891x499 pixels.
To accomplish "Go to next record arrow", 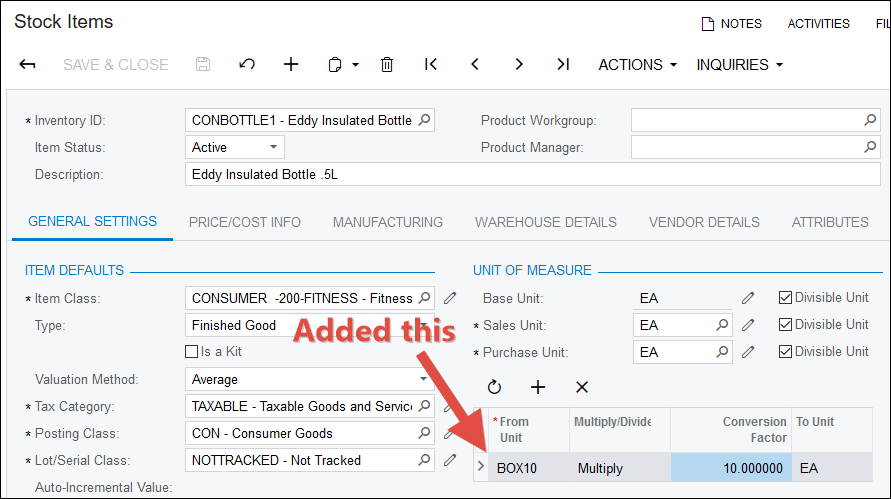I will coord(519,65).
